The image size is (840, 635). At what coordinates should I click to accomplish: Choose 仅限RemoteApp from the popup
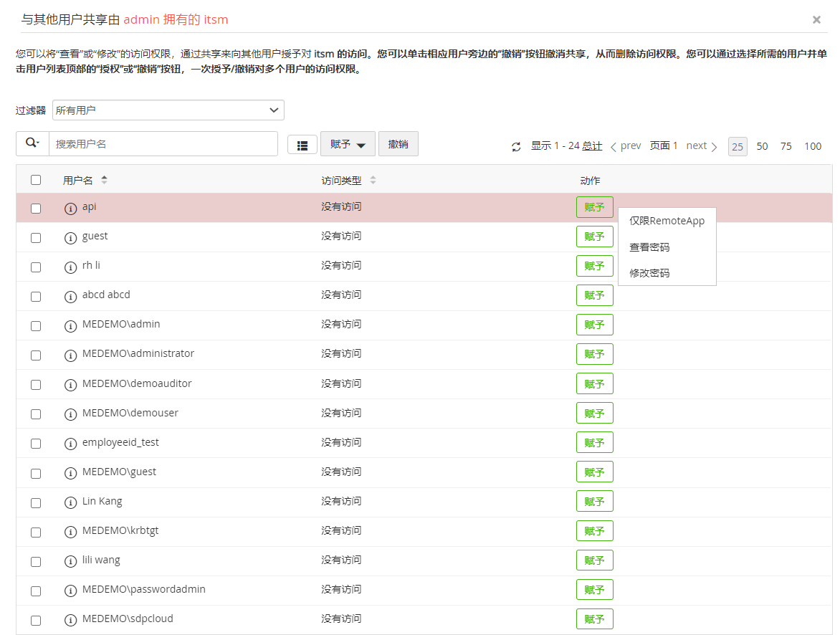click(x=667, y=221)
